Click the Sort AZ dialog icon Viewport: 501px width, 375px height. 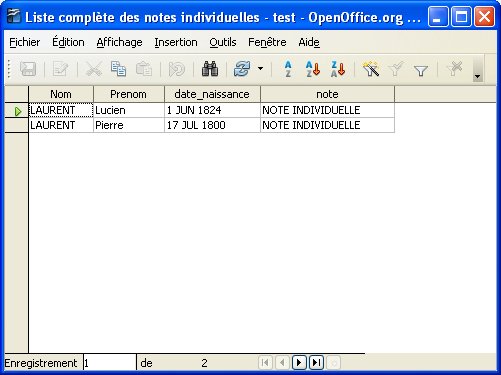288,69
